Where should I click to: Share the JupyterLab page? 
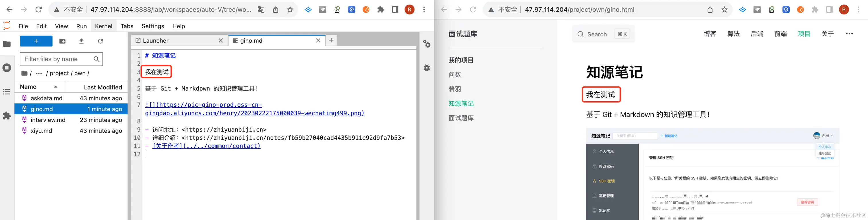276,9
